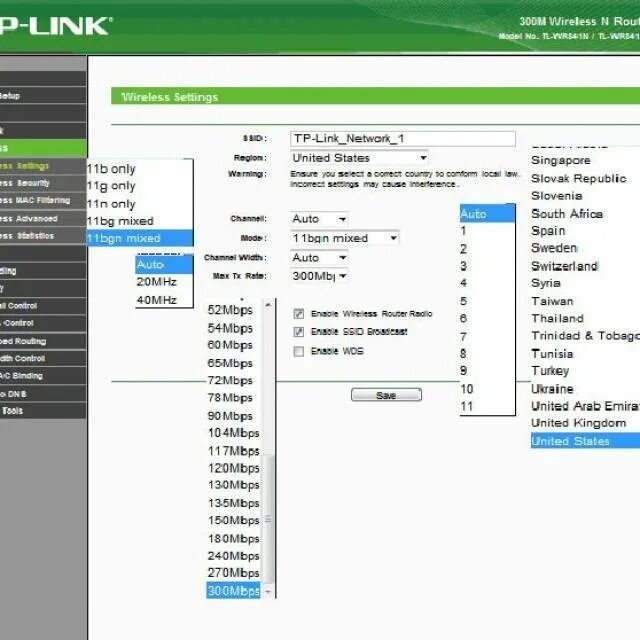Select 180Mbps in rate list
This screenshot has width=640, height=640.
[x=233, y=539]
